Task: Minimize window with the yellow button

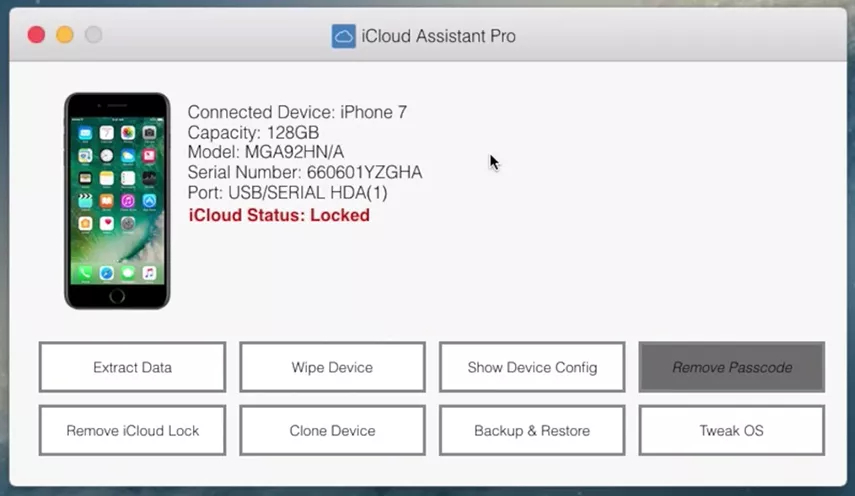Action: point(65,35)
